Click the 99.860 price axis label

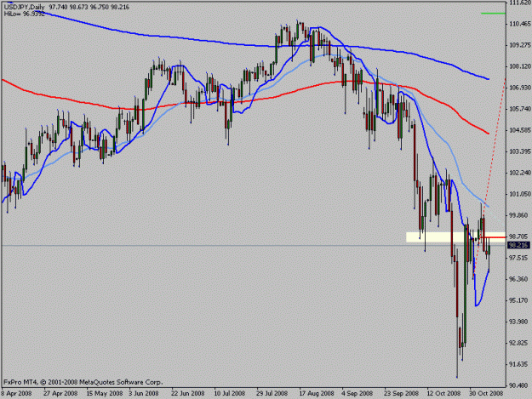519,215
